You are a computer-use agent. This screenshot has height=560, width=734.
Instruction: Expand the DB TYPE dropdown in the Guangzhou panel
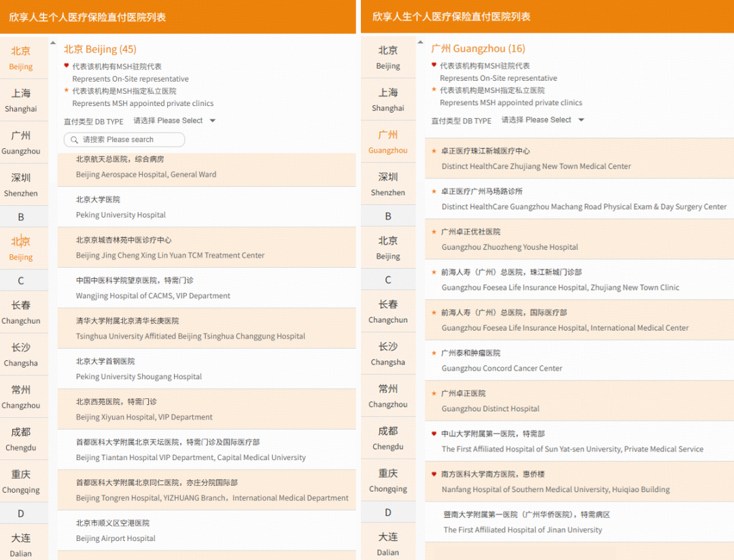pyautogui.click(x=542, y=120)
